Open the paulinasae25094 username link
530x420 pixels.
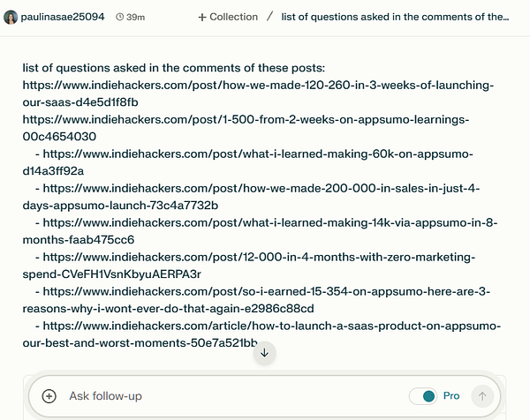pyautogui.click(x=64, y=17)
